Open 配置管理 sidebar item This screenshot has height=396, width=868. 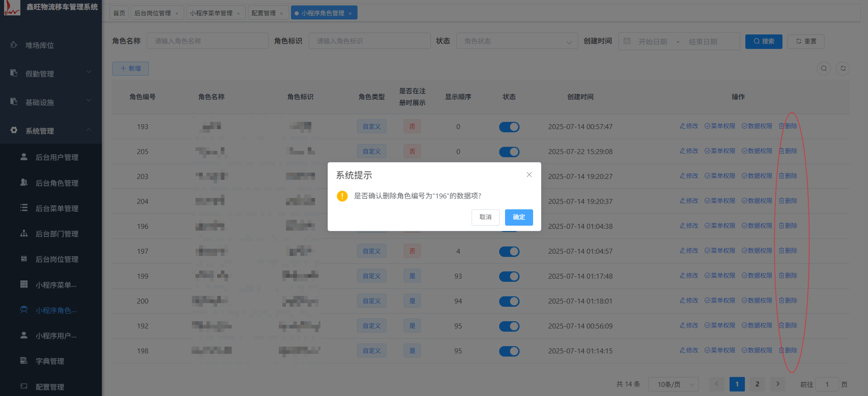tap(51, 386)
